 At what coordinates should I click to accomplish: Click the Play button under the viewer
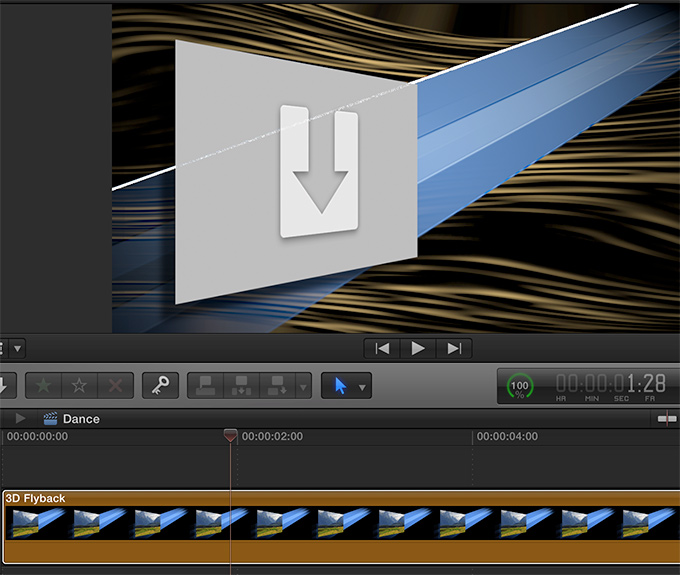[x=418, y=348]
